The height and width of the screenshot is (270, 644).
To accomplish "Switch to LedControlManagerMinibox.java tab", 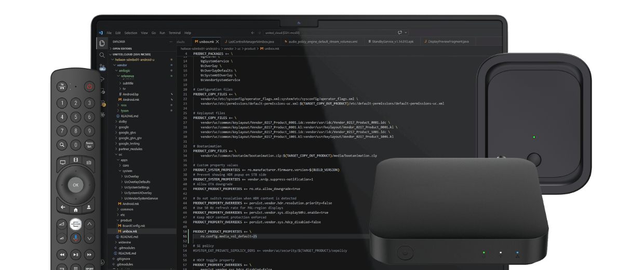I will (251, 42).
